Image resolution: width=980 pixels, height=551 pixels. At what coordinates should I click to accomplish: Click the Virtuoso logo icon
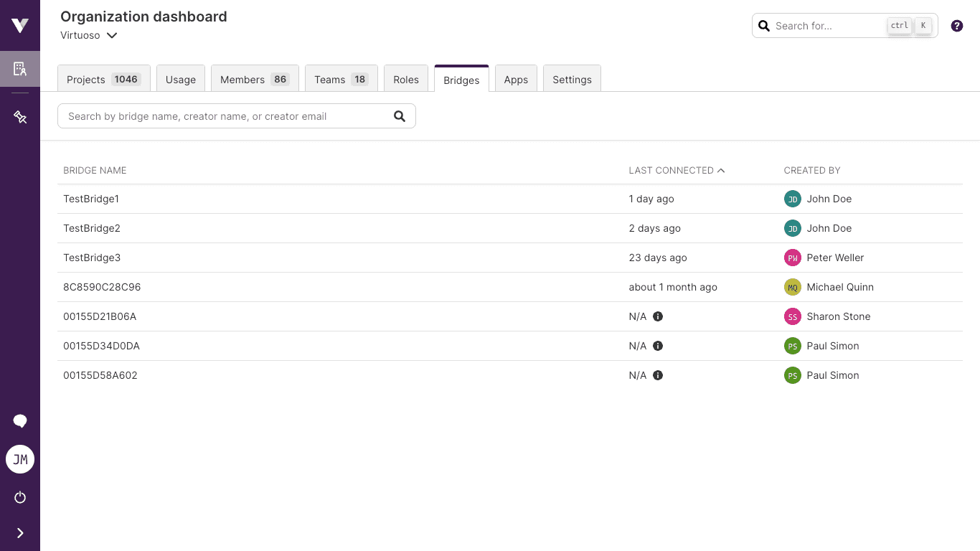click(x=19, y=25)
